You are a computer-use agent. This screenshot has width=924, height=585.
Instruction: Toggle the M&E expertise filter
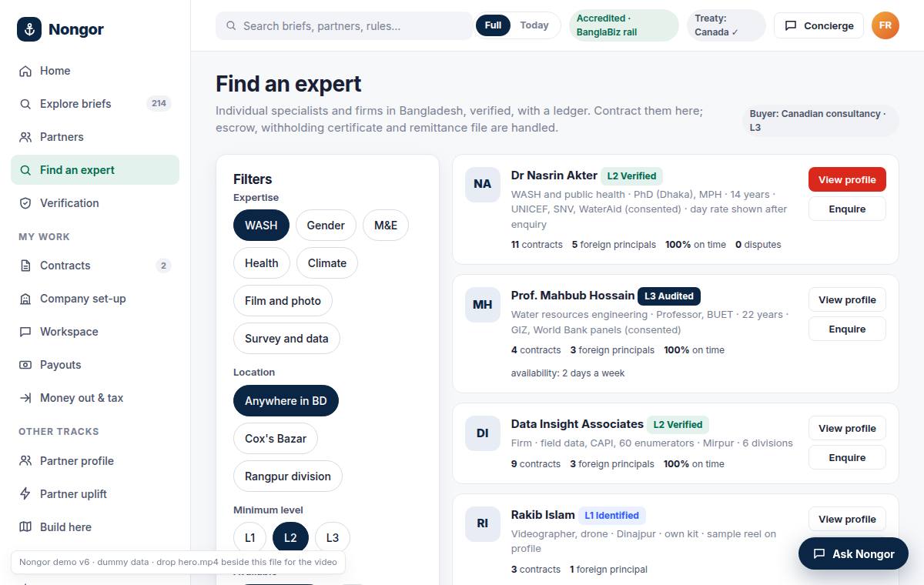386,226
